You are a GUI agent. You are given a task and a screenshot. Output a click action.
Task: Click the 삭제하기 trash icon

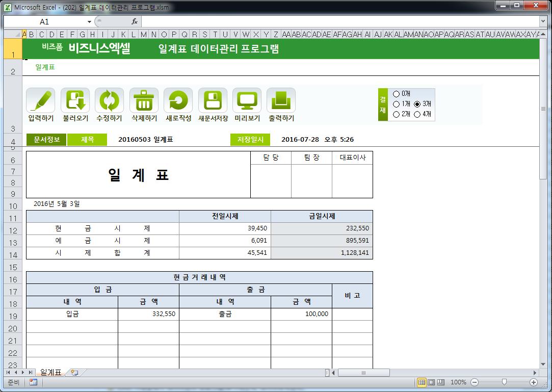[x=144, y=101]
